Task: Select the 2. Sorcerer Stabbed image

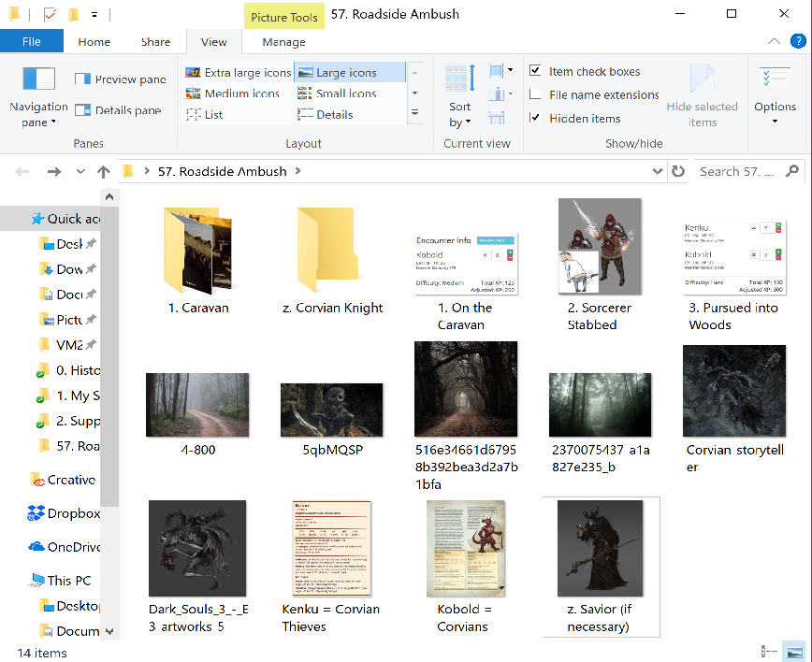Action: pos(600,264)
